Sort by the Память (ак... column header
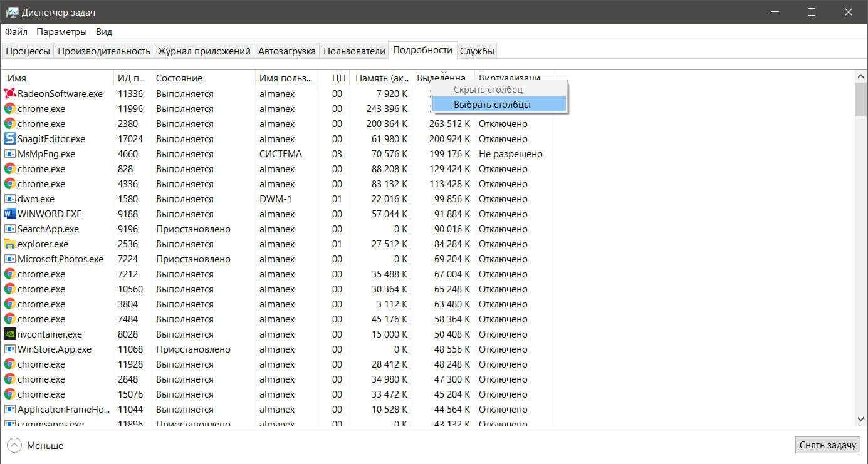868x464 pixels. pyautogui.click(x=381, y=78)
